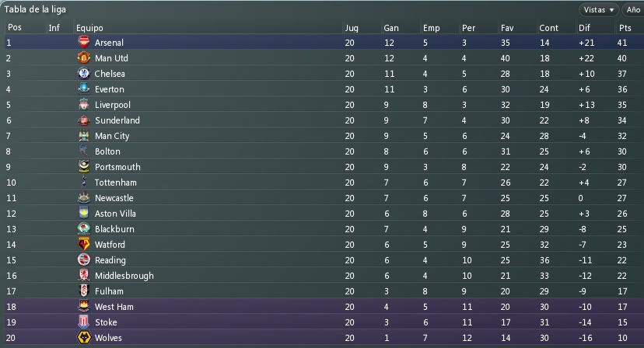Click the Tottenham club badge
Image resolution: width=644 pixels, height=348 pixels.
(x=83, y=183)
